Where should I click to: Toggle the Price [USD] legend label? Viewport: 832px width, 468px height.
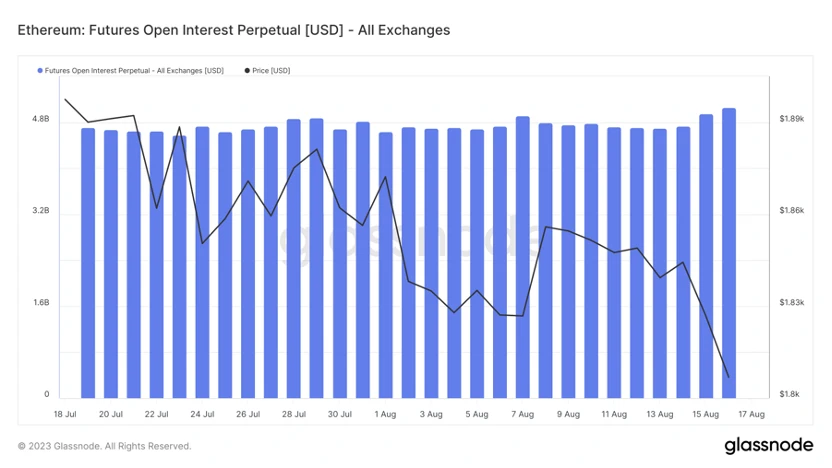[x=272, y=71]
